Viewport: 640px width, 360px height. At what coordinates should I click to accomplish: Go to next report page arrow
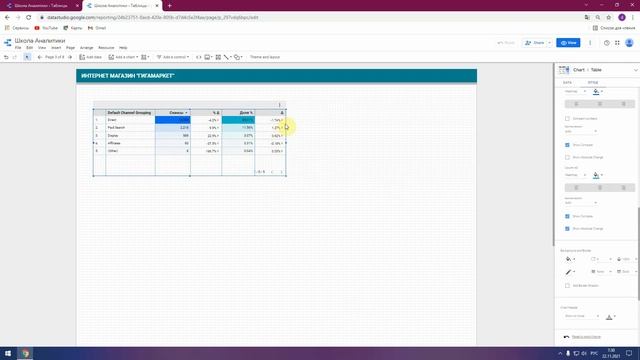point(70,57)
